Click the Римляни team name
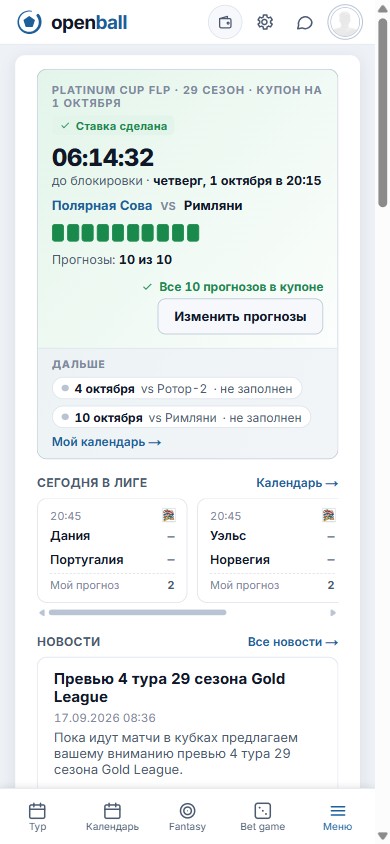This screenshot has width=390, height=844. click(213, 206)
